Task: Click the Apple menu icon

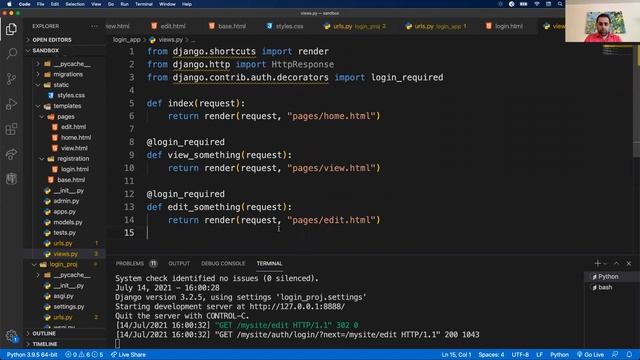Action: (x=9, y=4)
